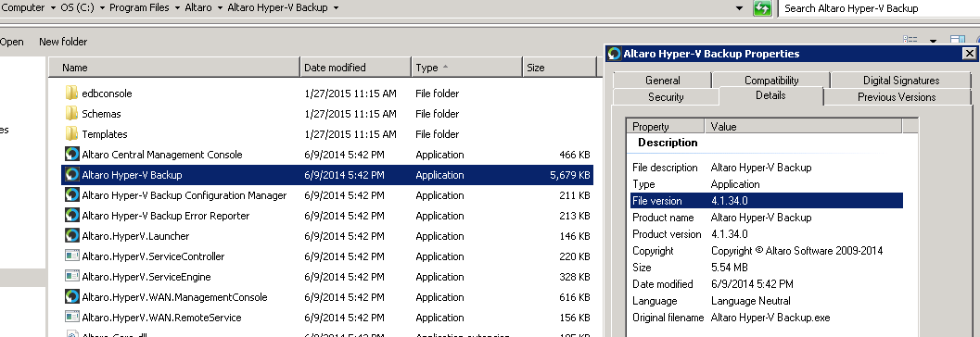Click the edbconsole folder icon
Screen dimensions: 980x337
click(72, 94)
